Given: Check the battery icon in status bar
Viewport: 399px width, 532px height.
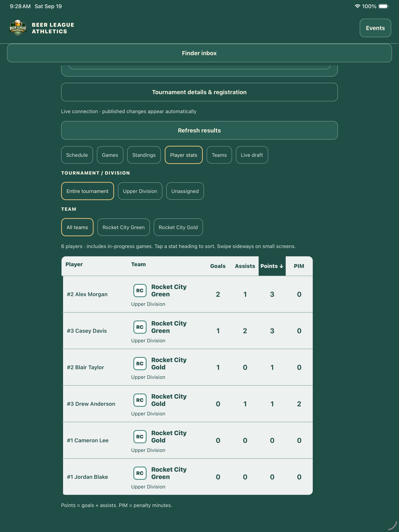Looking at the screenshot, I should 384,6.
